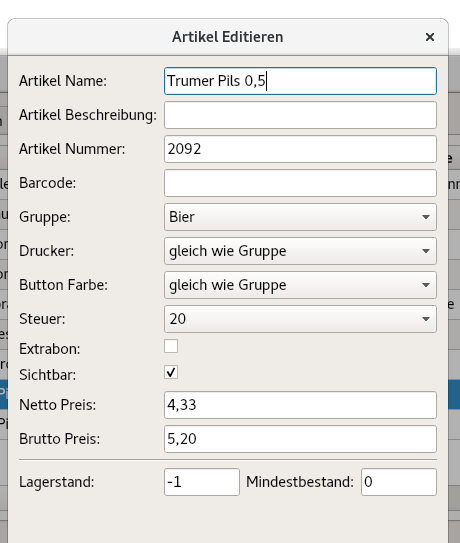Select the Lagerstand field showing -1
460x543 pixels.
(x=202, y=482)
